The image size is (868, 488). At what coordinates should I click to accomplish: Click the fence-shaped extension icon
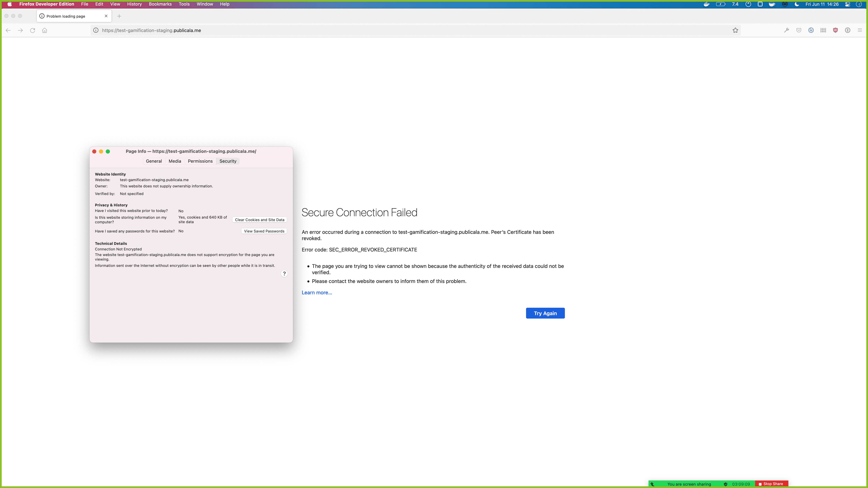click(823, 30)
